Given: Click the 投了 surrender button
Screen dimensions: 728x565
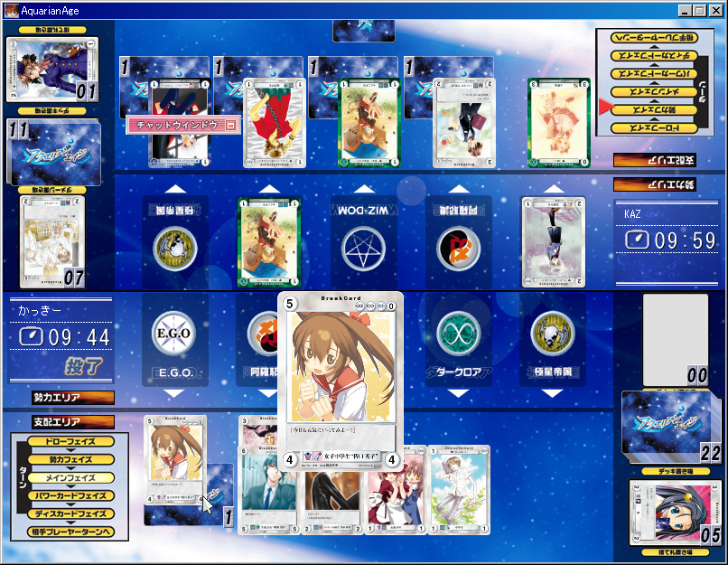Looking at the screenshot, I should point(84,366).
